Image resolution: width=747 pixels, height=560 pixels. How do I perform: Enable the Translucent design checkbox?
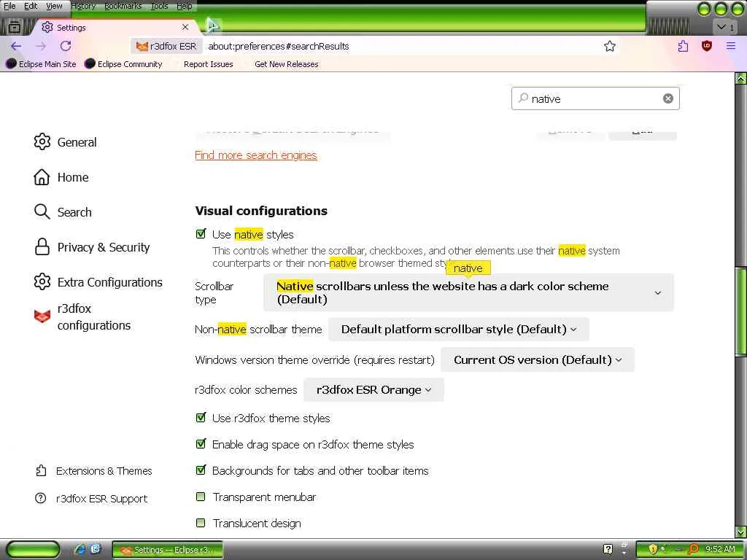coord(201,523)
